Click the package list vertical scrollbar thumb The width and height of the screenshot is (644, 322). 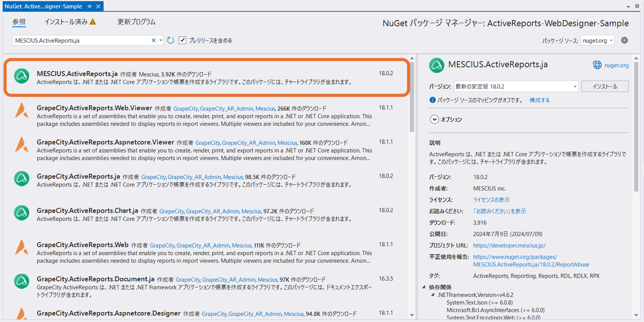pyautogui.click(x=412, y=97)
